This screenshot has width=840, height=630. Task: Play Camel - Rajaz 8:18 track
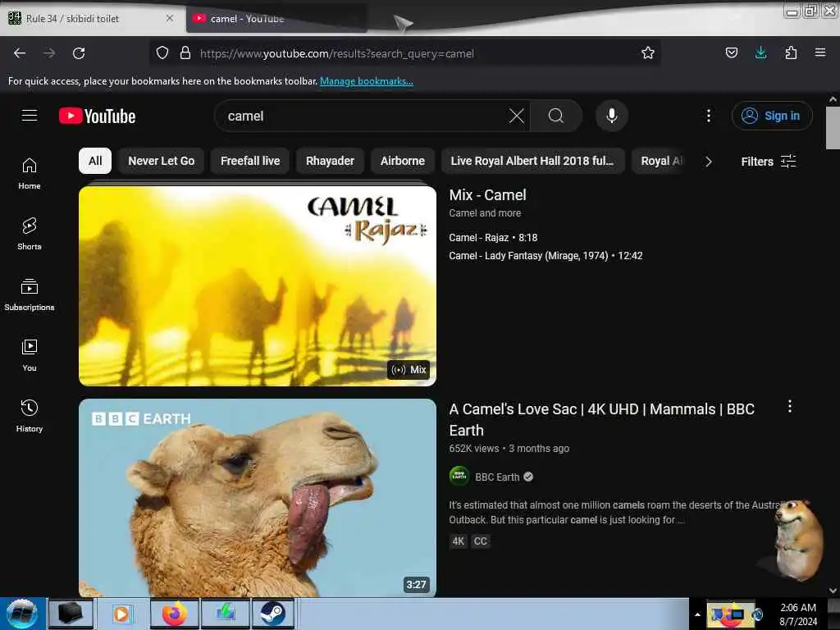point(493,237)
